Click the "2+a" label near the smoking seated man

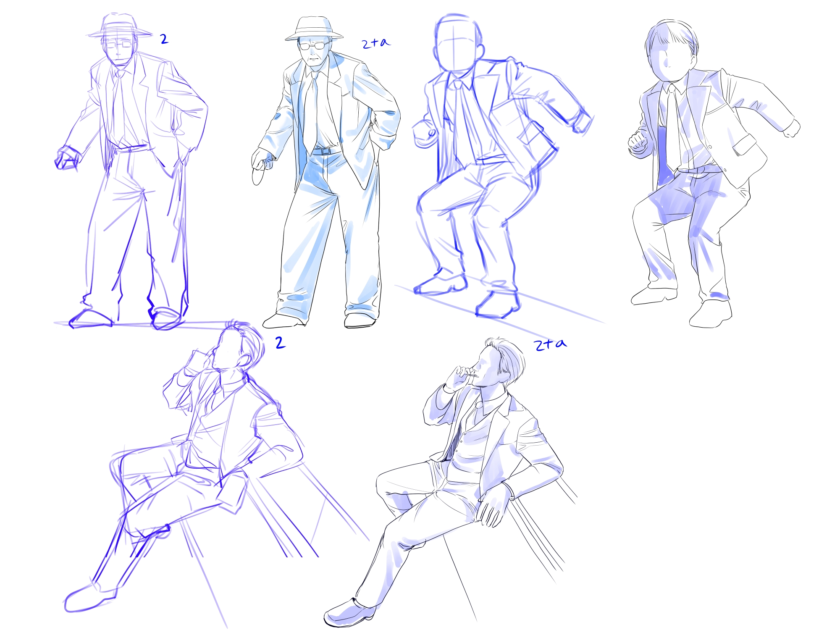(x=550, y=345)
